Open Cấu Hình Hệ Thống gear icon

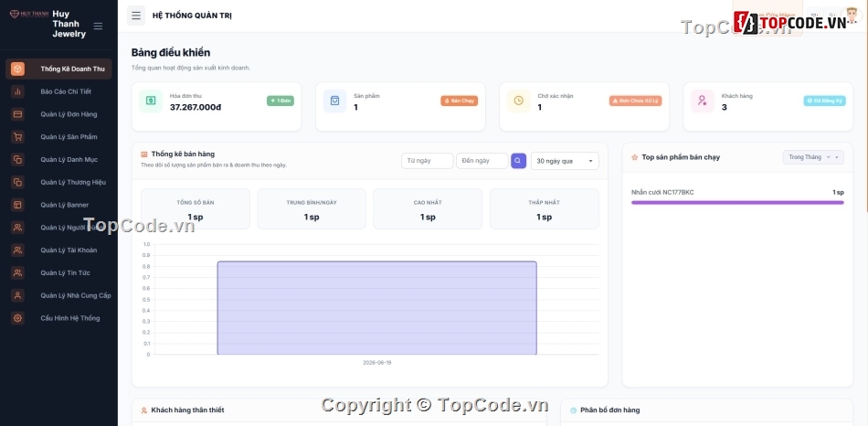click(17, 318)
